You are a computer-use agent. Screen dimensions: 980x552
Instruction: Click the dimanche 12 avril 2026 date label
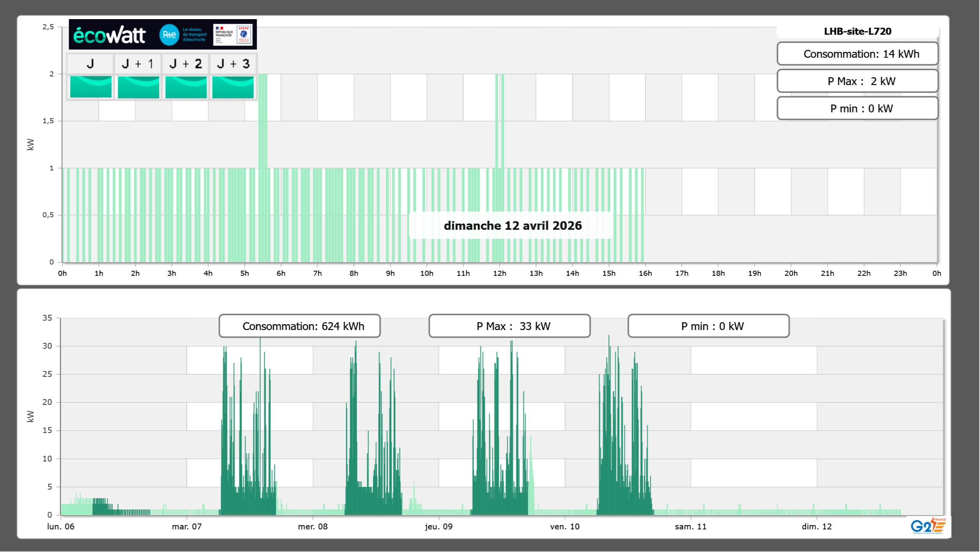pos(512,225)
